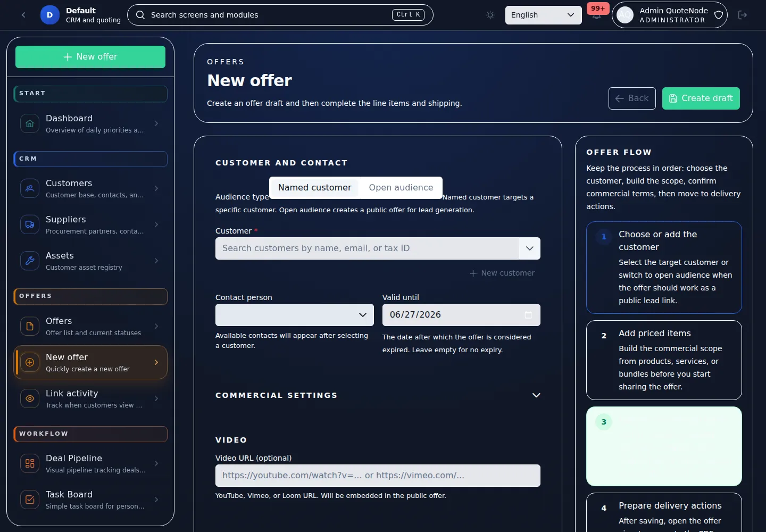
Task: Go to Suppliers in the sidebar
Action: 90,225
